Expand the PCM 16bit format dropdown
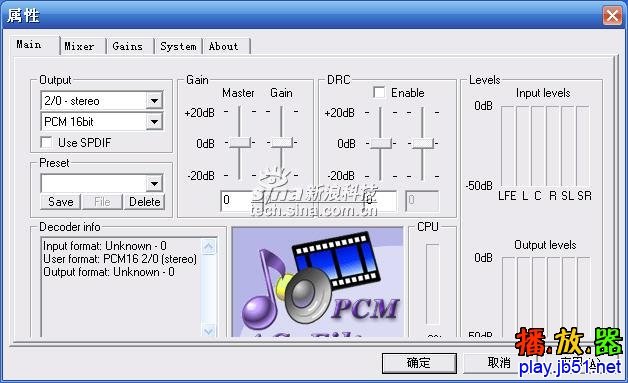The image size is (628, 383). pyautogui.click(x=154, y=121)
